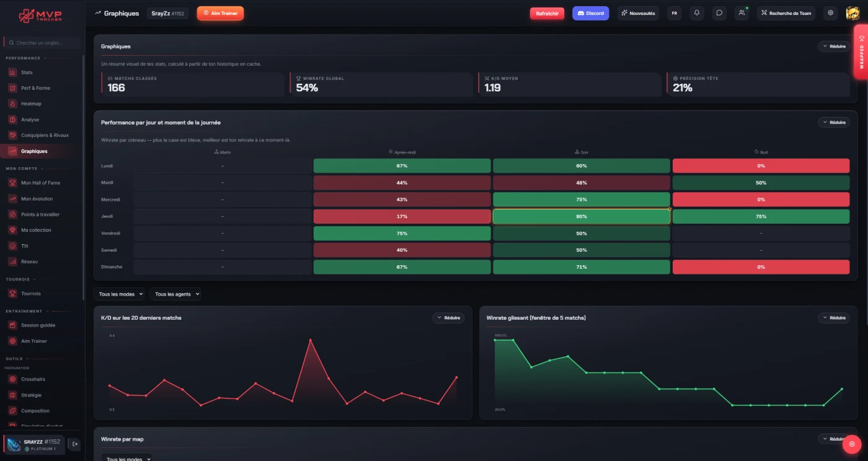The height and width of the screenshot is (461, 868).
Task: Click the Tournois sidebar icon
Action: tap(12, 294)
